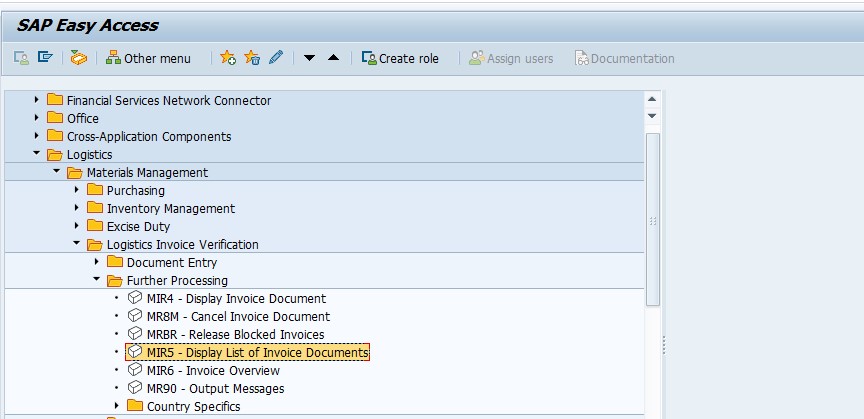Collapse Further Processing node
The image size is (864, 419).
pyautogui.click(x=96, y=280)
